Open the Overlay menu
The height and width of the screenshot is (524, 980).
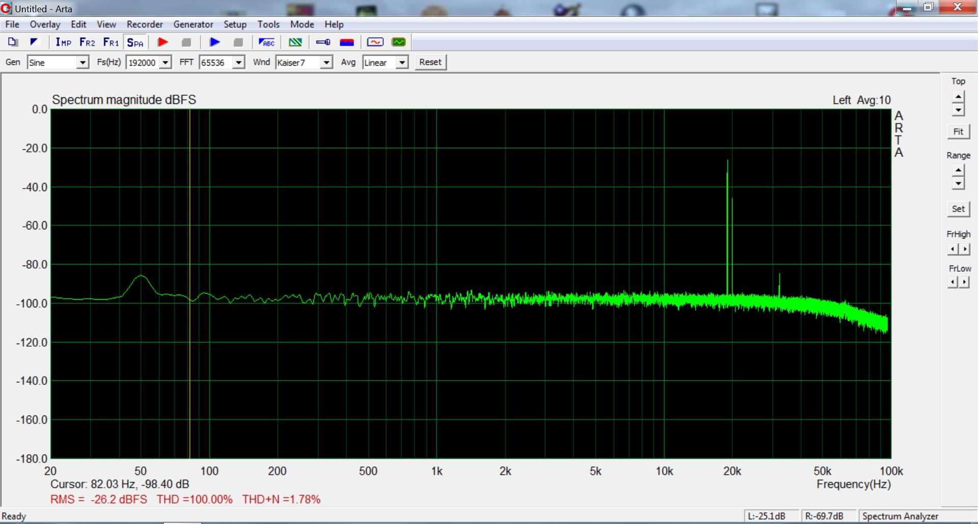click(45, 24)
